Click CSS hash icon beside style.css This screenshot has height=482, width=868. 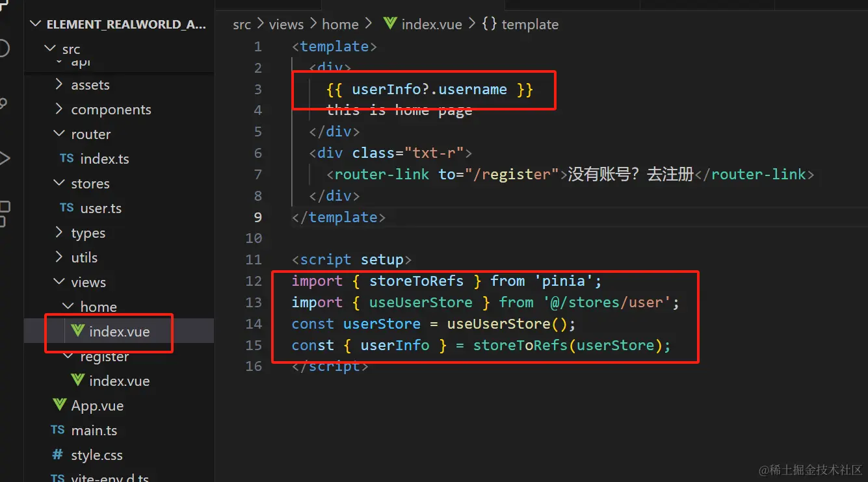[58, 455]
